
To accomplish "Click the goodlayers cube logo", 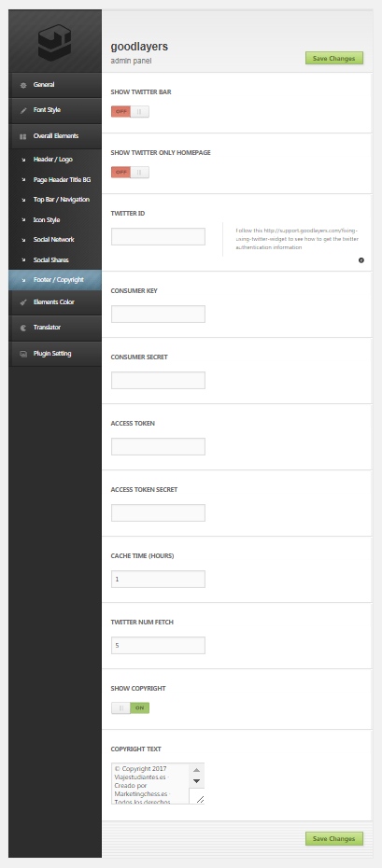I will 54,44.
